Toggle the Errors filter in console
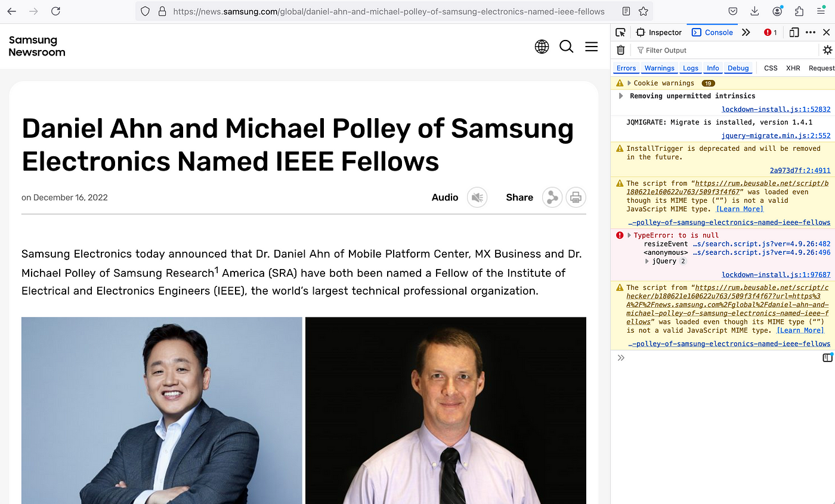Image resolution: width=835 pixels, height=504 pixels. tap(626, 68)
